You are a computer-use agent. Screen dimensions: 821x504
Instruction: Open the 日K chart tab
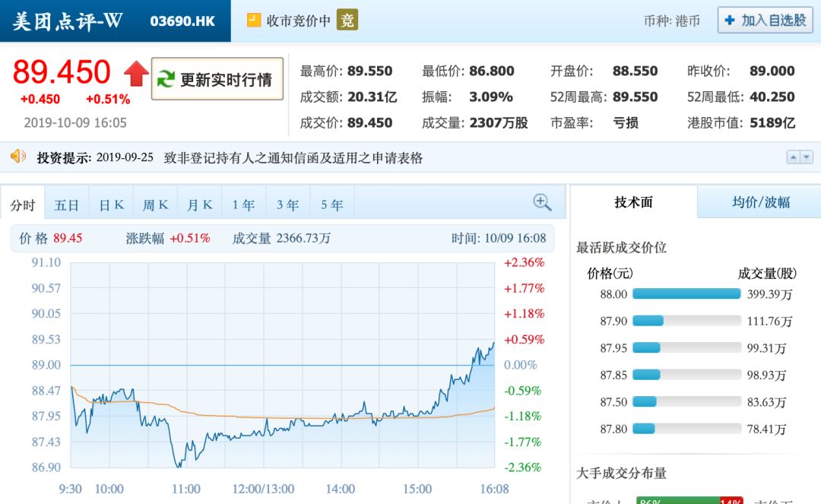point(111,205)
